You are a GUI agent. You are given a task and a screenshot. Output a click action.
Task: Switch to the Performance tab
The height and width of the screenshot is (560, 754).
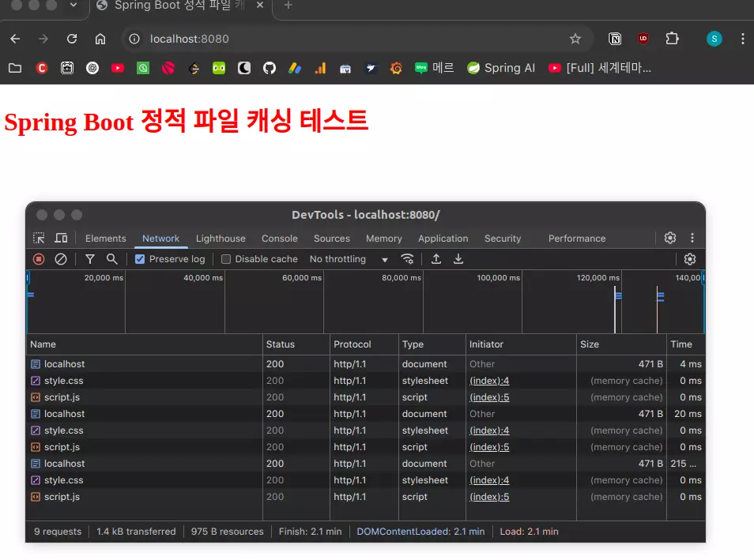(x=576, y=239)
